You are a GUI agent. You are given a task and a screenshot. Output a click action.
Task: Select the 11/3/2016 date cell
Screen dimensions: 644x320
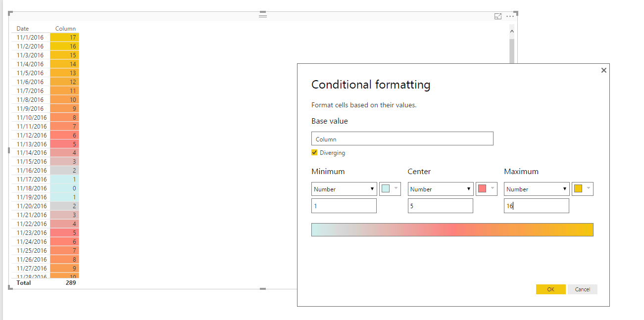coord(30,55)
